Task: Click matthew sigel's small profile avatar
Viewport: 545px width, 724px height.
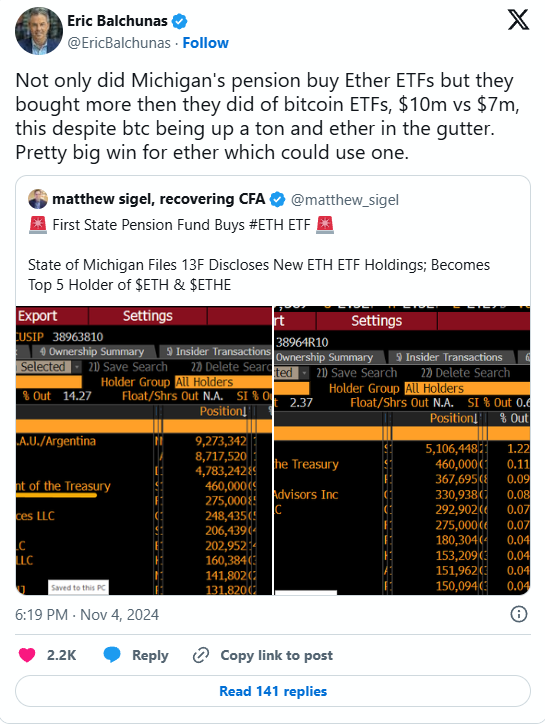Action: [x=38, y=199]
